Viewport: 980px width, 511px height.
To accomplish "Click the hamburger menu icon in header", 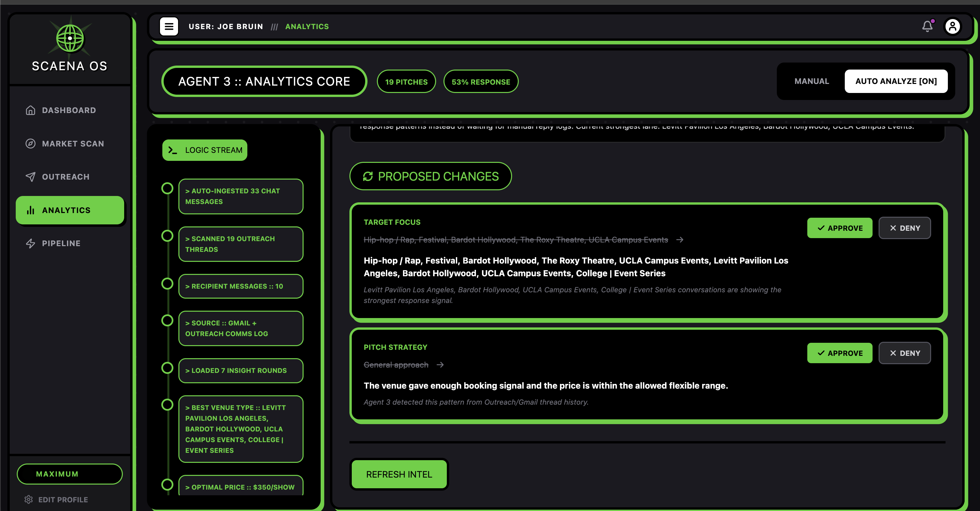I will (169, 27).
